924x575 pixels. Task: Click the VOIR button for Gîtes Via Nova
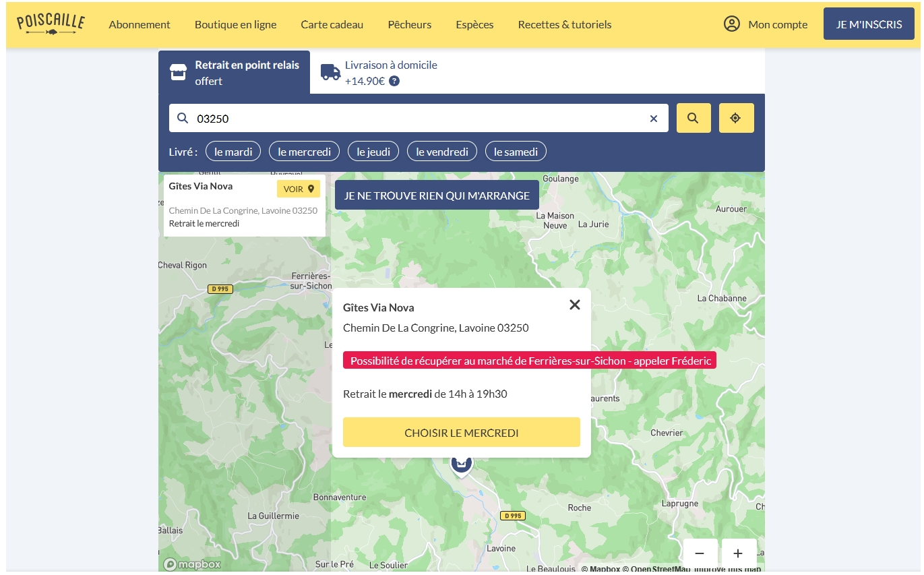(x=299, y=189)
